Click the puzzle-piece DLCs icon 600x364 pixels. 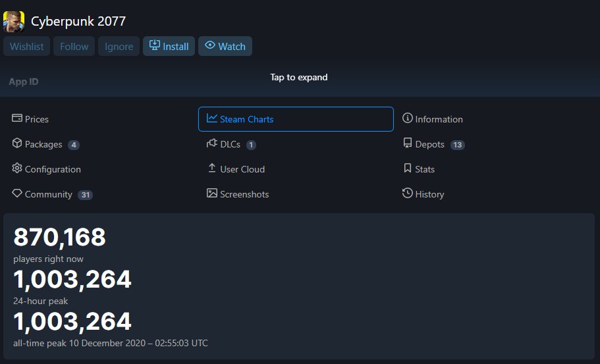coord(211,143)
